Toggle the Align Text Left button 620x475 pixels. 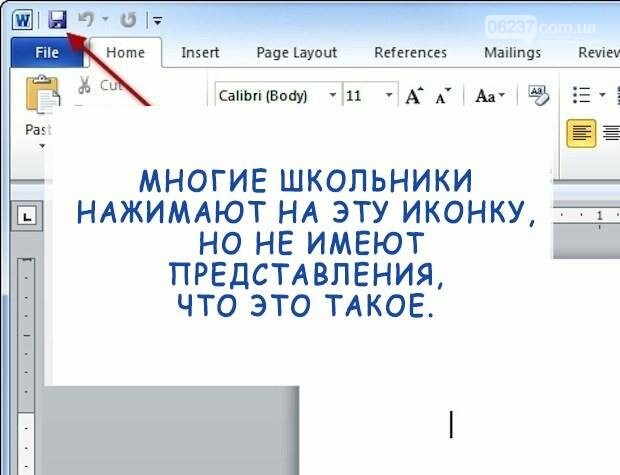click(581, 132)
